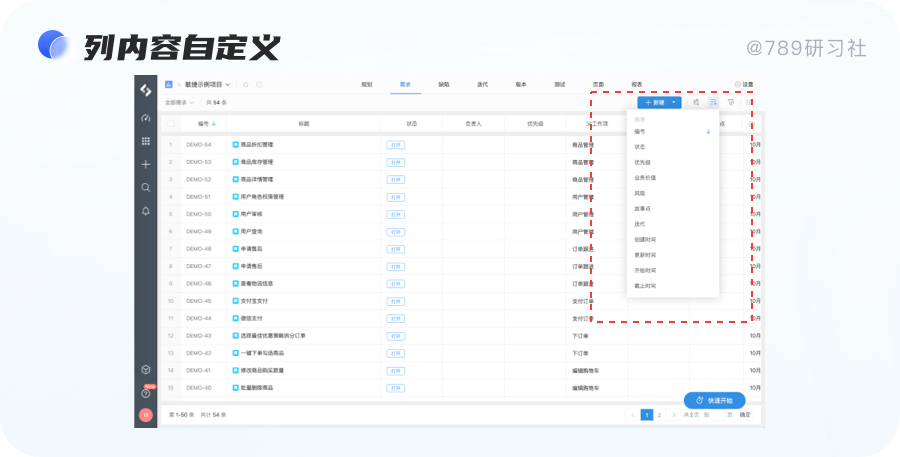This screenshot has width=900, height=457.
Task: Open the story 选择最佳优惠策略拆分订单
Action: [x=273, y=336]
